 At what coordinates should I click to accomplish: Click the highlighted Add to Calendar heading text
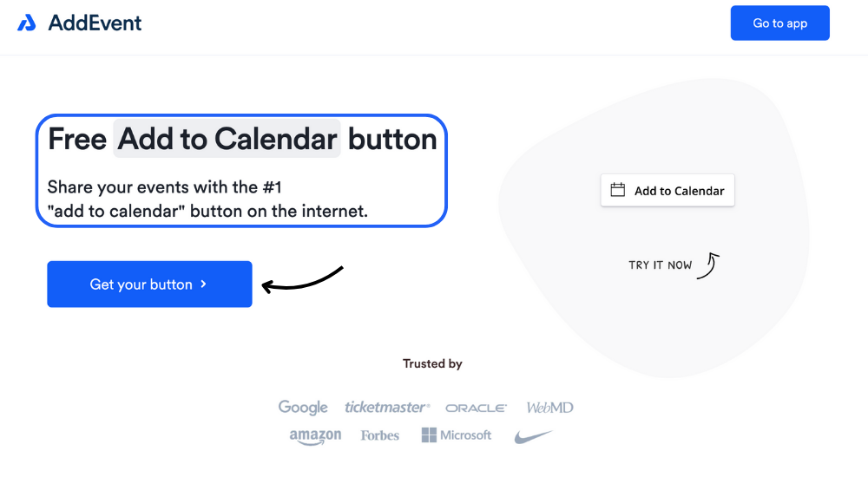pos(227,139)
